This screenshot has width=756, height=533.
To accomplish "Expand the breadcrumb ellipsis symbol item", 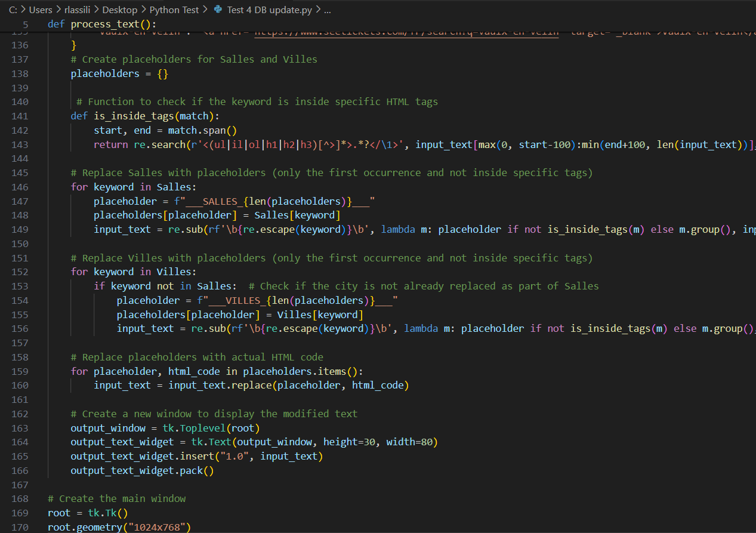I will click(326, 10).
